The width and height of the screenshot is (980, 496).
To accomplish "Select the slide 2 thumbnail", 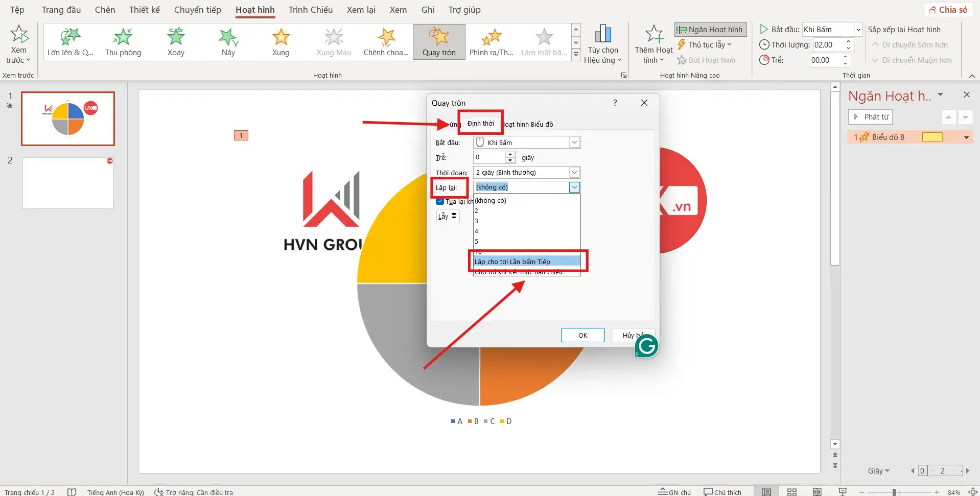I will coord(68,183).
